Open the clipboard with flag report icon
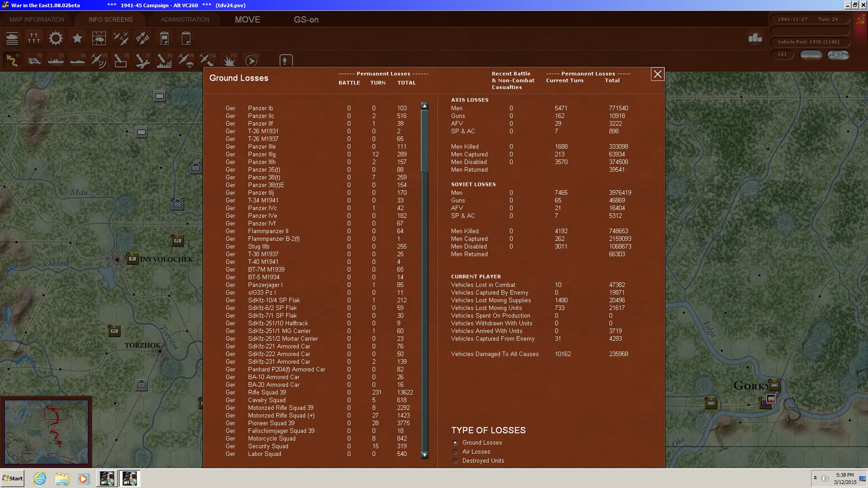The image size is (868, 488). pos(164,38)
